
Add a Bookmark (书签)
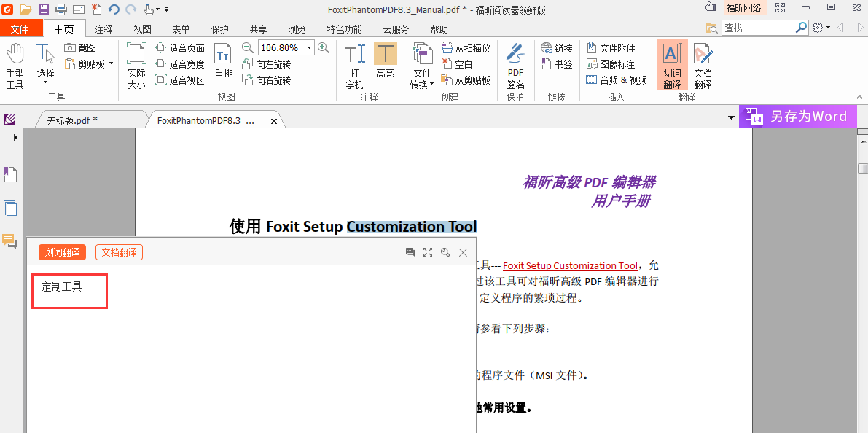point(557,64)
